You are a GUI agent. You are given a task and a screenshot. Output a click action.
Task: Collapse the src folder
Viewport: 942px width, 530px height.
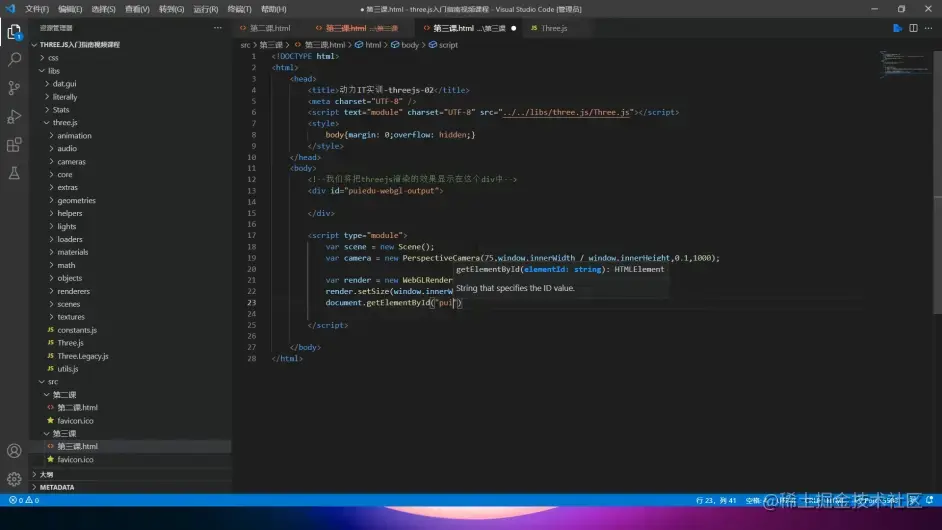(53, 382)
